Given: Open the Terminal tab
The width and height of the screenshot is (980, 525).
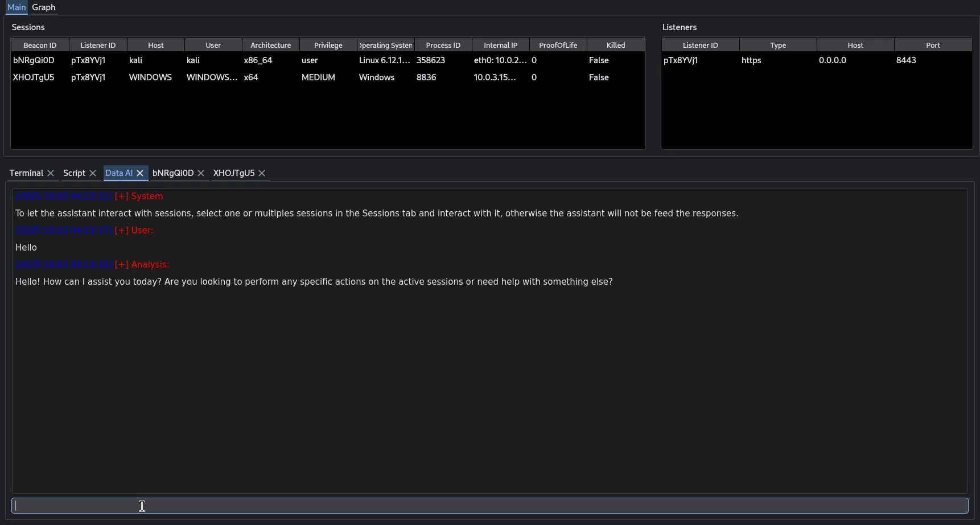Looking at the screenshot, I should coord(26,173).
